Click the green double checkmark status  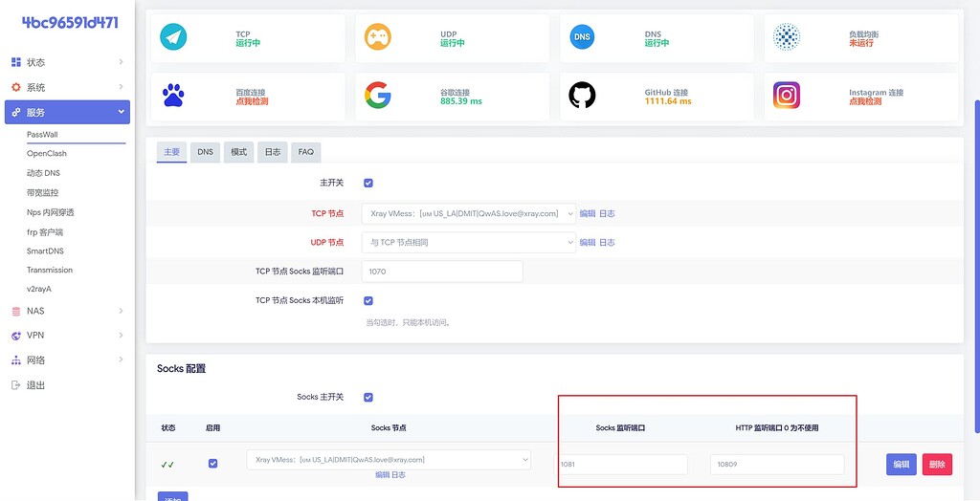coord(167,464)
